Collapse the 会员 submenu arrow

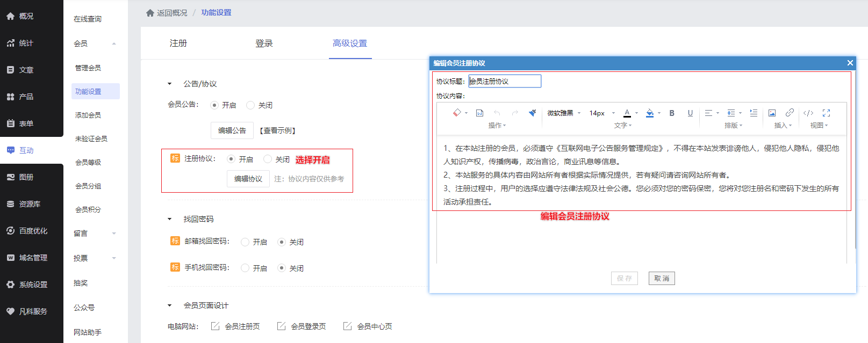click(x=114, y=43)
